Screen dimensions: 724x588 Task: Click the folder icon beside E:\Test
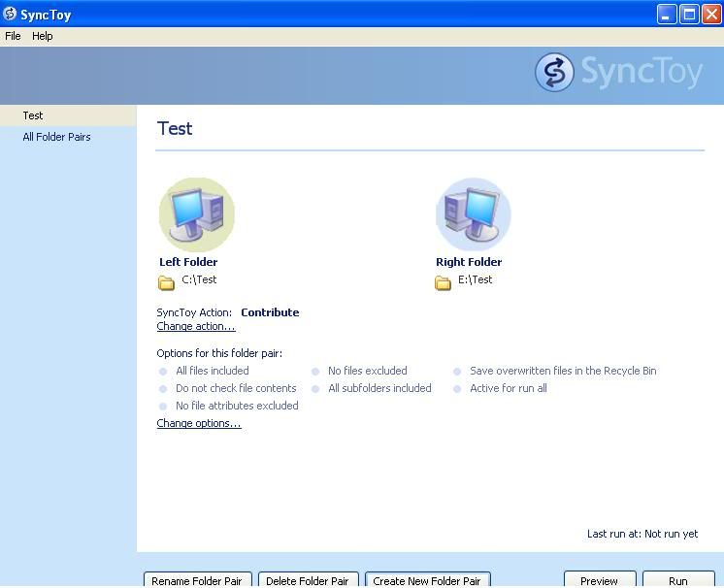tap(443, 282)
